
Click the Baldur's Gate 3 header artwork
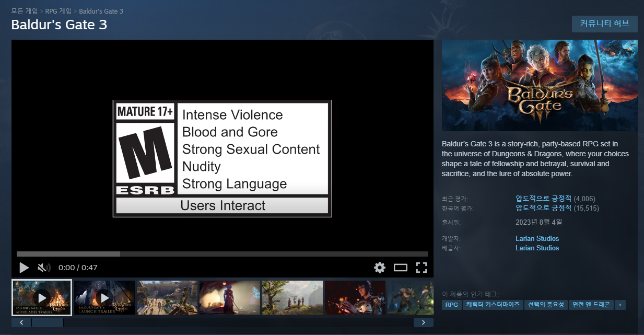pyautogui.click(x=540, y=85)
